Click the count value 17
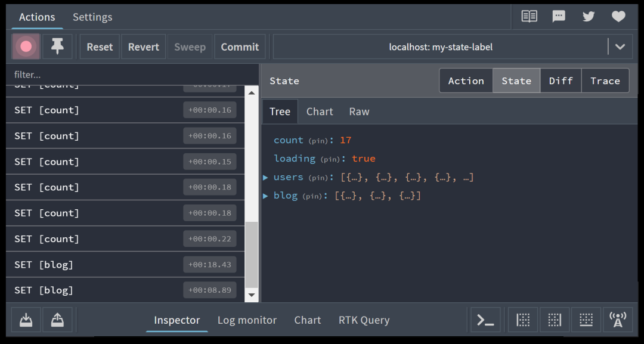 [x=345, y=140]
